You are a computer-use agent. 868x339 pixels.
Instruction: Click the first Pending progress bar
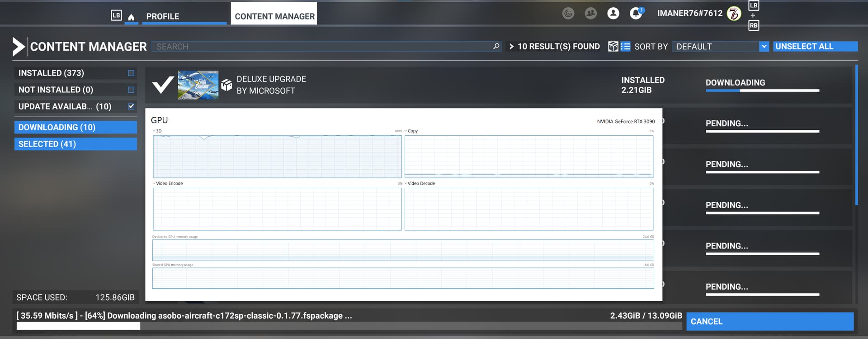coord(762,131)
